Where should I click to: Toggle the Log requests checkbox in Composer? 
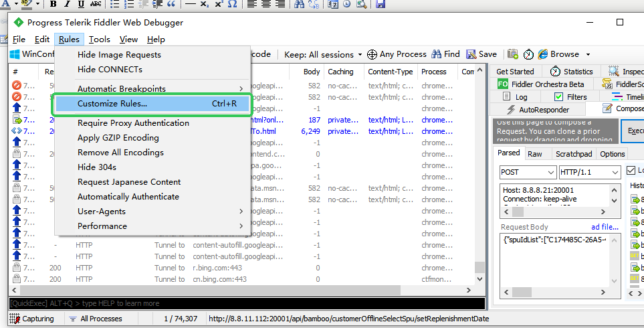pos(631,170)
